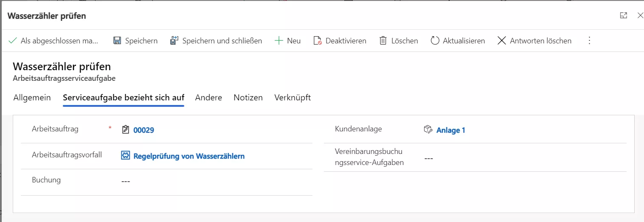Open the Anlage 1 customer asset link
Viewport: 644px width, 222px height.
click(x=450, y=130)
